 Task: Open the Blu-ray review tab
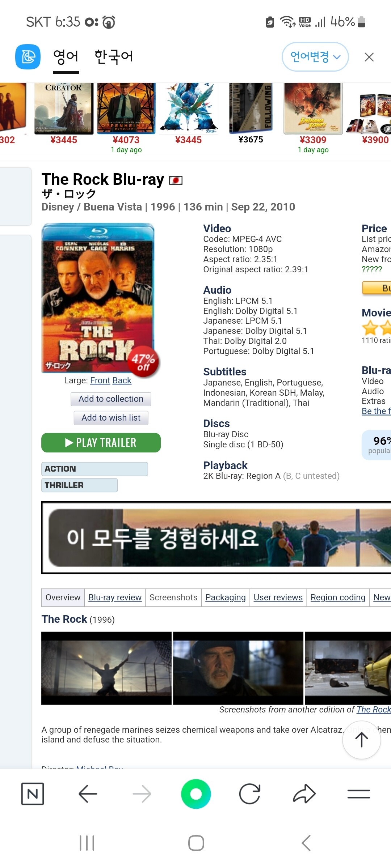click(115, 597)
